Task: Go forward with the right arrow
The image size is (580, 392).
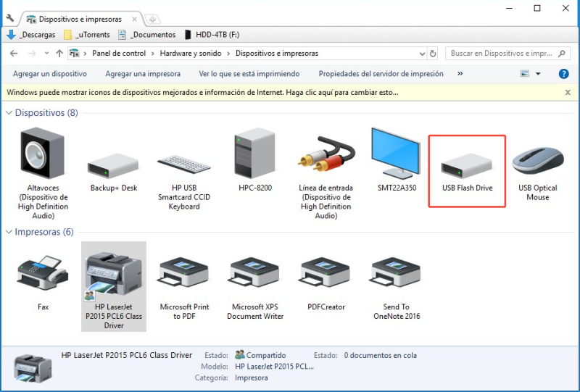Action: point(32,54)
